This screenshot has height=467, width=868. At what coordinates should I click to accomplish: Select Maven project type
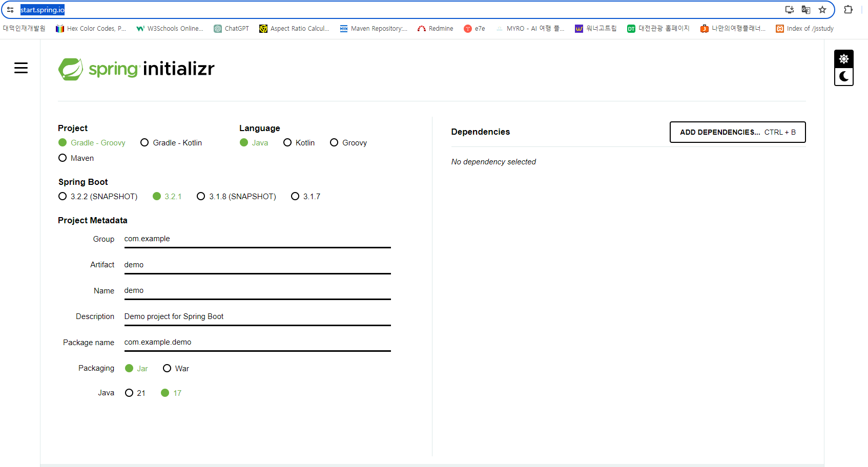click(x=76, y=158)
